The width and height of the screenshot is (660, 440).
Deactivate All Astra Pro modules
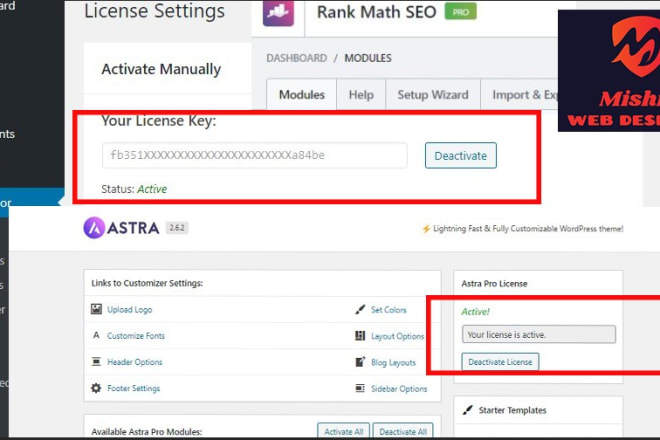click(403, 431)
